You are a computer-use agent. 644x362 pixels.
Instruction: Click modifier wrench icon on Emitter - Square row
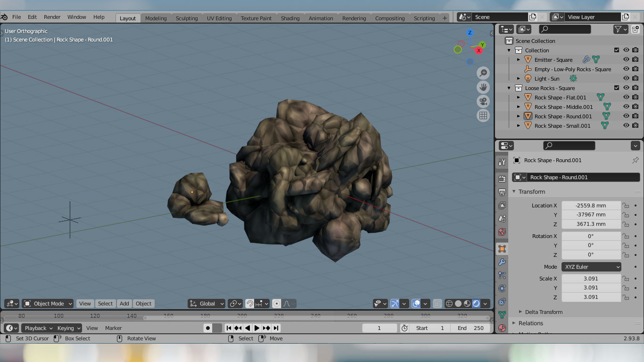586,60
